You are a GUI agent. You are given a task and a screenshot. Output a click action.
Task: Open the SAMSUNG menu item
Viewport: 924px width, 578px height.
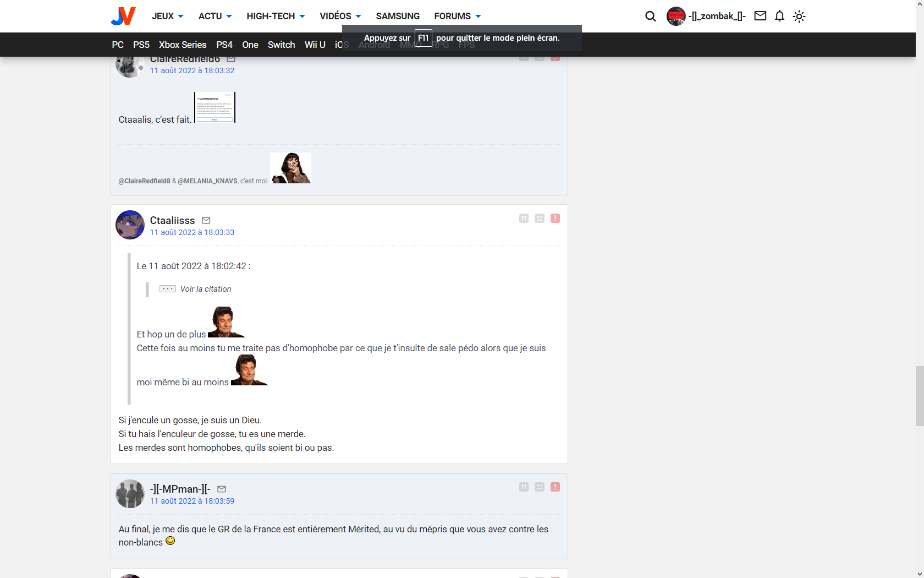coord(398,16)
